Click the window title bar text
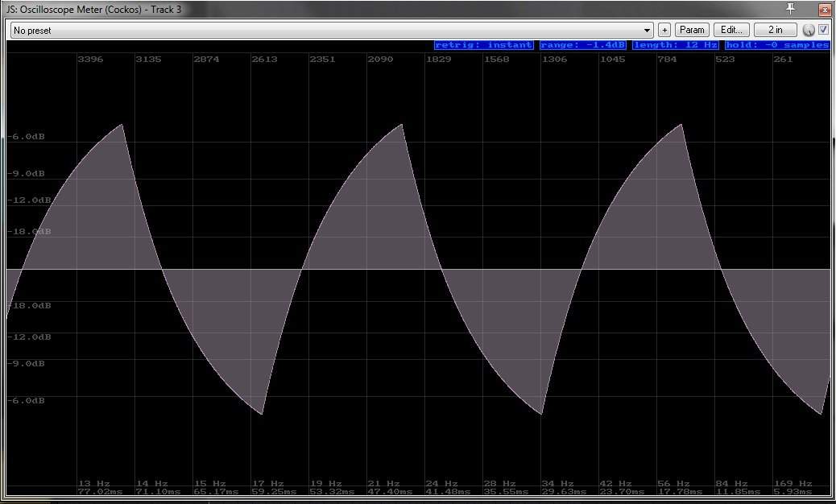The height and width of the screenshot is (504, 836). (x=95, y=9)
